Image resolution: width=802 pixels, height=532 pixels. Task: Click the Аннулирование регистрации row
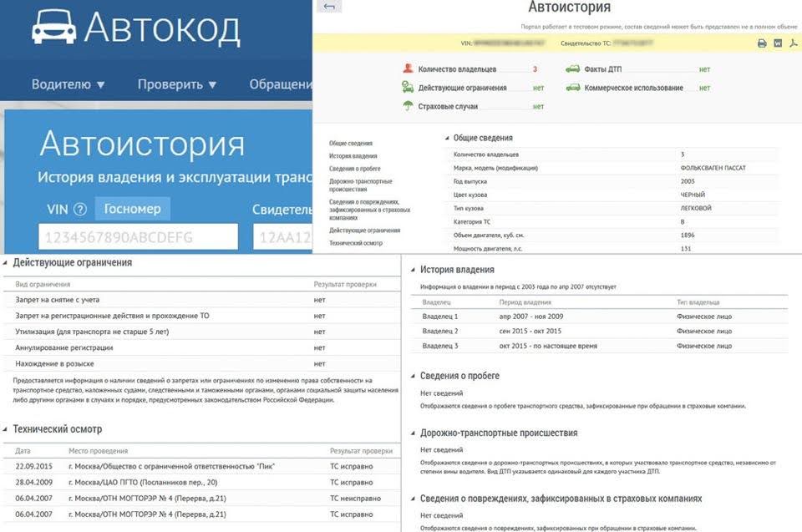tap(202, 347)
